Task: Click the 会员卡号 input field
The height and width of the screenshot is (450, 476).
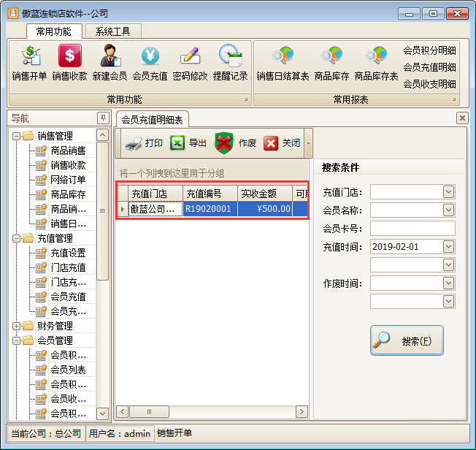Action: pyautogui.click(x=412, y=229)
